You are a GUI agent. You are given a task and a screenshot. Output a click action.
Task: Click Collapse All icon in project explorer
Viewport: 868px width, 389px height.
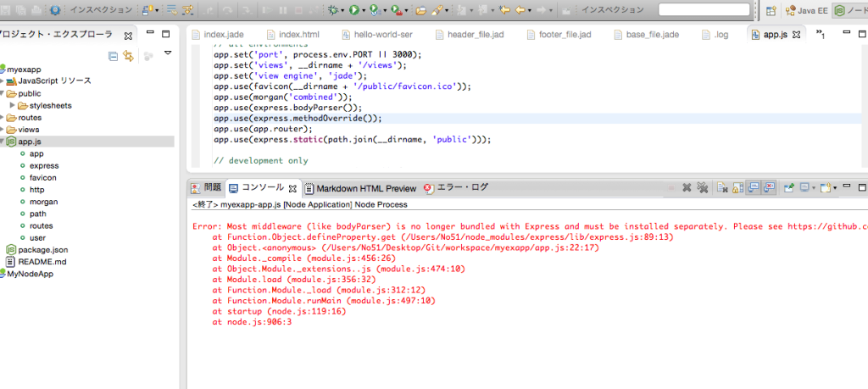(x=113, y=56)
